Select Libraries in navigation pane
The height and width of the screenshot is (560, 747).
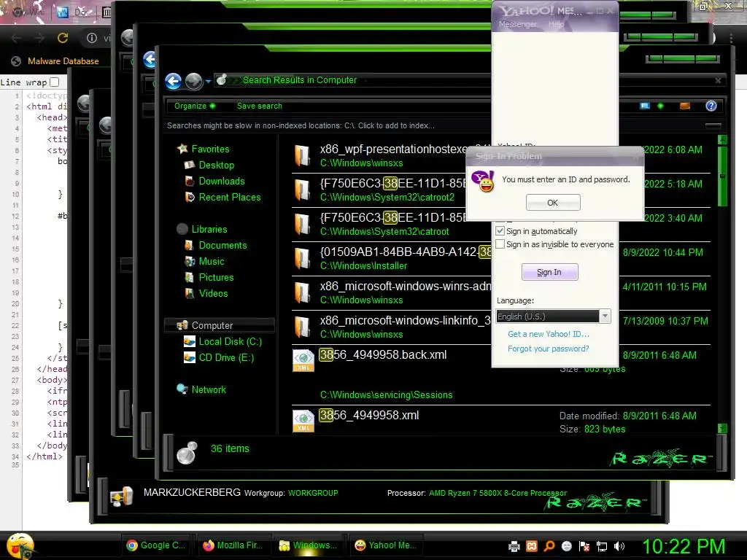[209, 229]
